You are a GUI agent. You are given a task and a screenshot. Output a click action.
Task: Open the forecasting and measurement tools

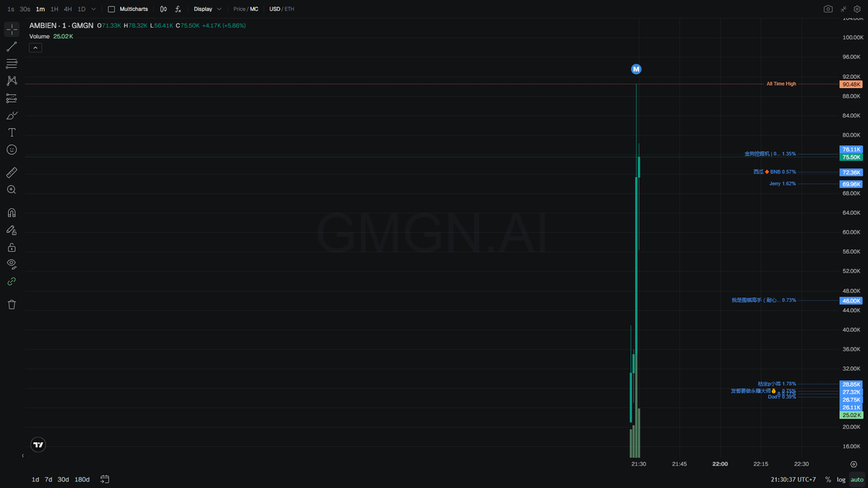12,98
